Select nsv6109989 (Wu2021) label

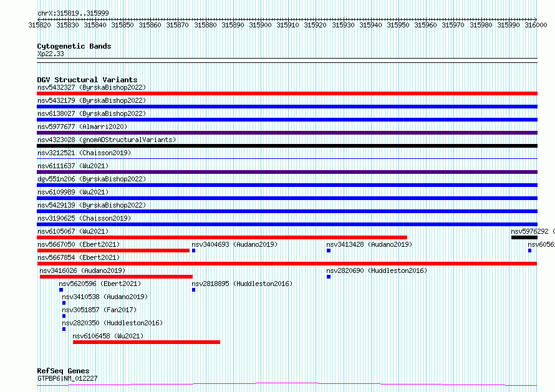73,192
